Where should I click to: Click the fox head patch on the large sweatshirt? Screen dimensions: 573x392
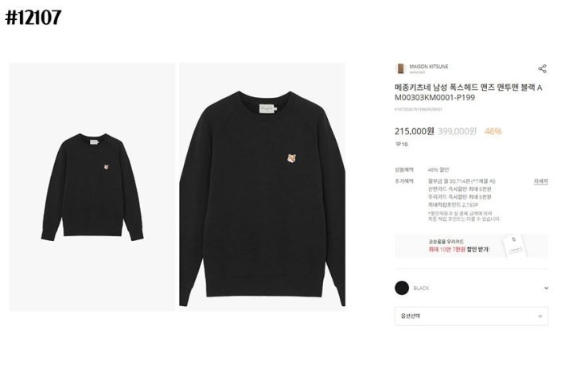point(291,159)
